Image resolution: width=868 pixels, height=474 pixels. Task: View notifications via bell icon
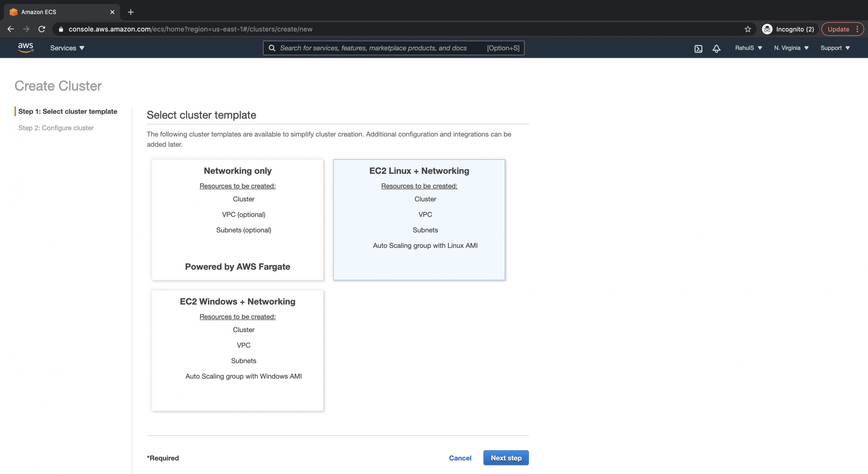pyautogui.click(x=716, y=48)
